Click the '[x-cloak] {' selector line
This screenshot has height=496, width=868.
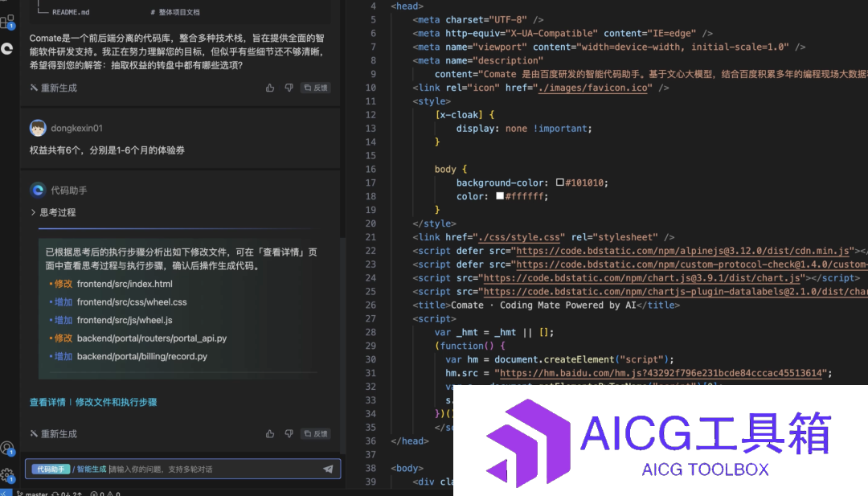point(465,115)
